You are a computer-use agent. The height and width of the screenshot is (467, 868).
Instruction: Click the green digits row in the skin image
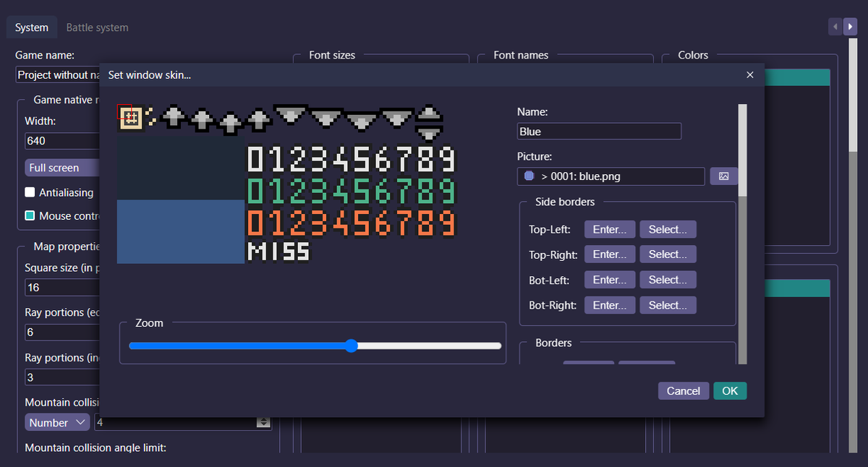click(352, 192)
